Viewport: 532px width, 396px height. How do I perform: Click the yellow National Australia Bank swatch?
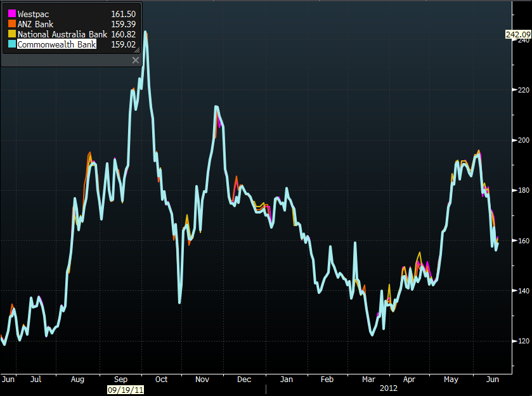pyautogui.click(x=11, y=34)
